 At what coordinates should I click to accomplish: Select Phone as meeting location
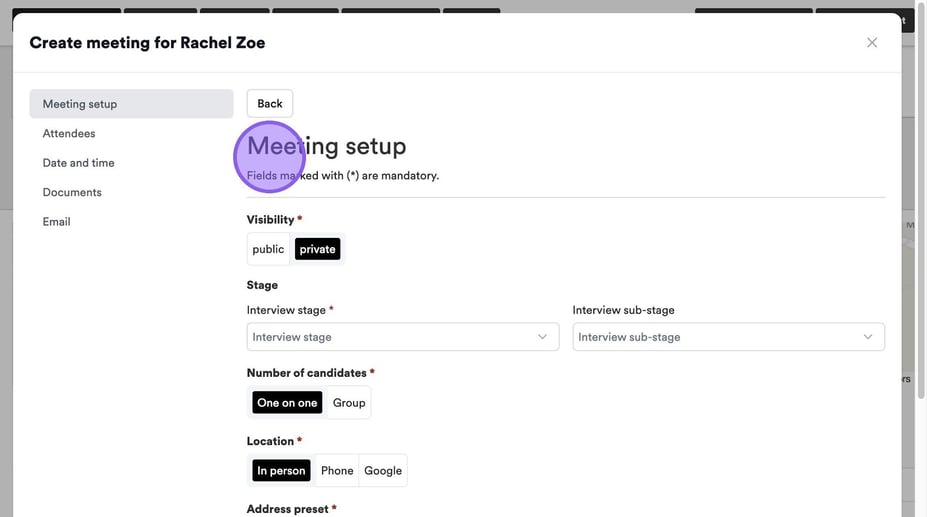(337, 471)
